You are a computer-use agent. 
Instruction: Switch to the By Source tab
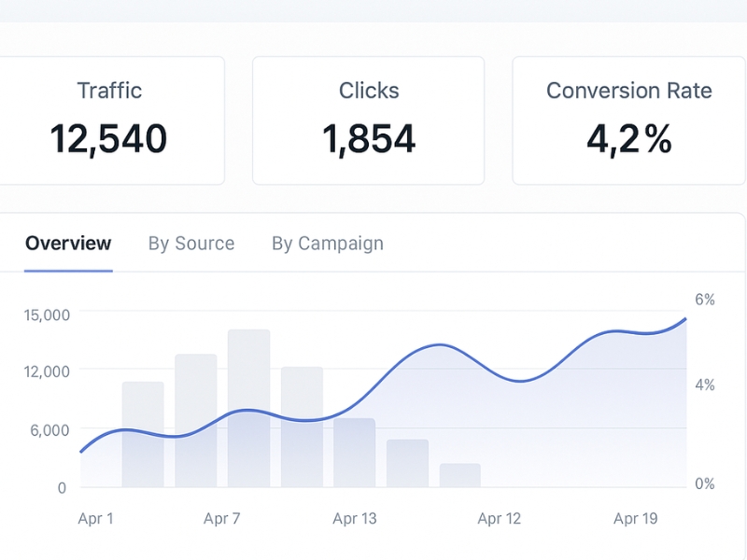[x=190, y=243]
